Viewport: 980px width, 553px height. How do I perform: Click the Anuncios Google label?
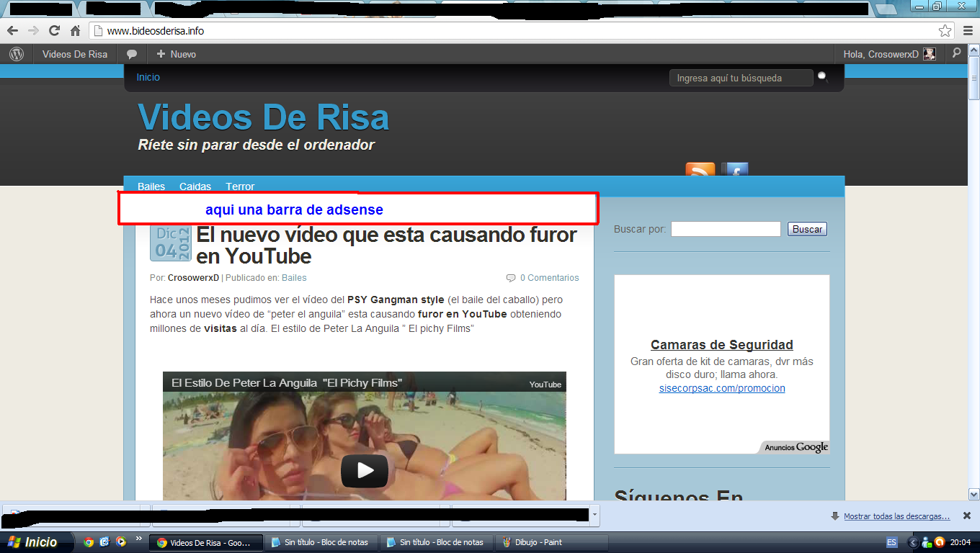tap(796, 447)
